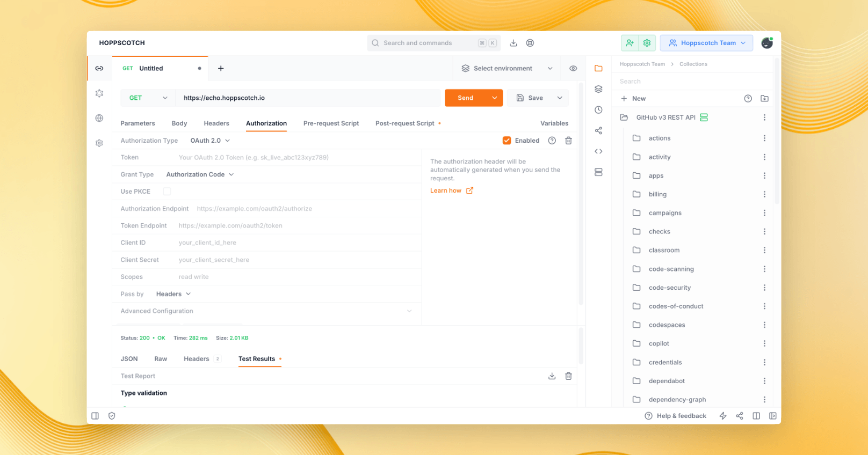This screenshot has width=868, height=455.
Task: Open the Generate code icon in right rail
Action: click(598, 151)
